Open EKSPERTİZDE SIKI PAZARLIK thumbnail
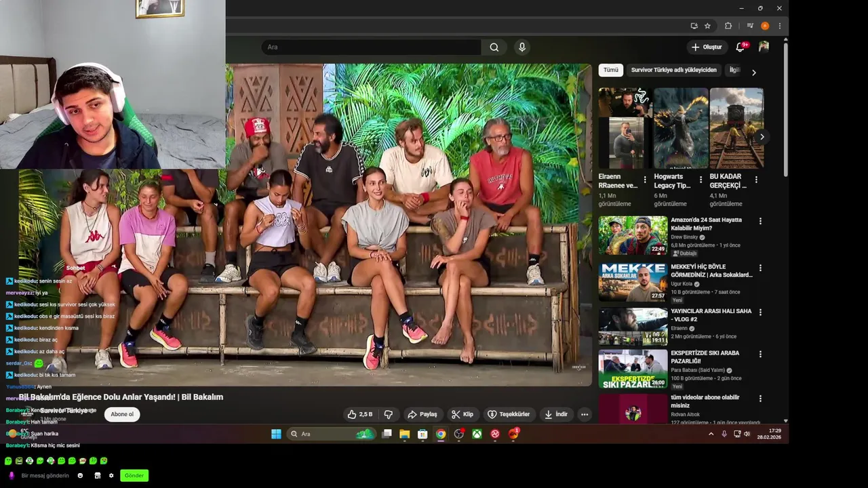 pos(633,369)
